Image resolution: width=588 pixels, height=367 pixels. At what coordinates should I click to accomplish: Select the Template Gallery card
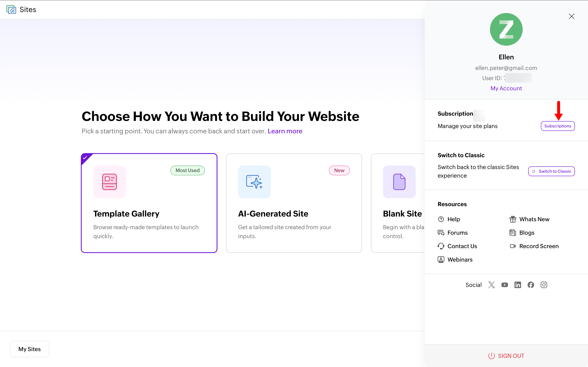149,203
